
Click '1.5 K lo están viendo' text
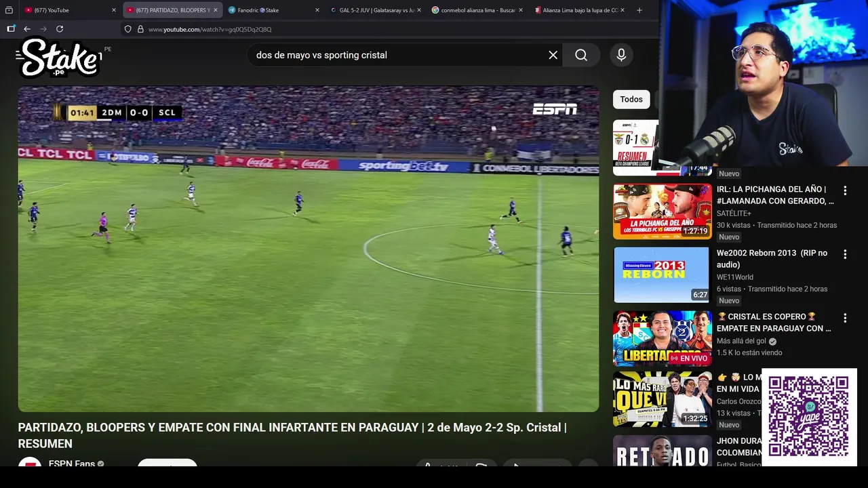pyautogui.click(x=749, y=352)
